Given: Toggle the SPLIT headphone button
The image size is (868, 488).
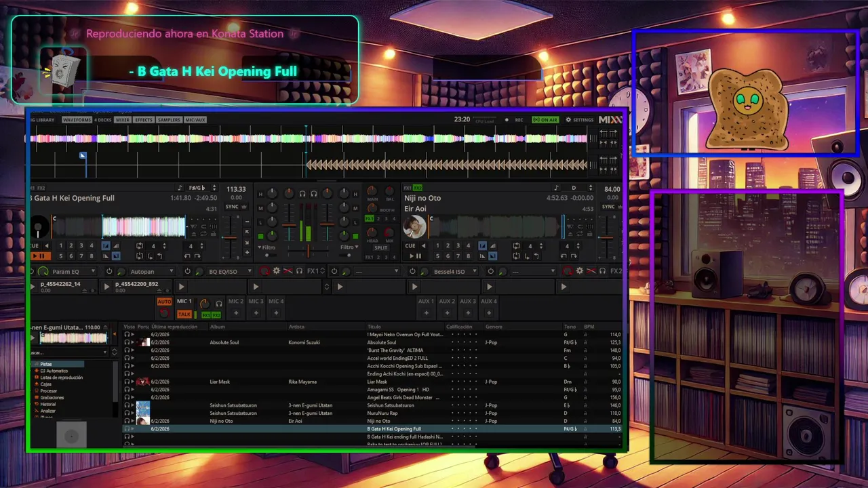Looking at the screenshot, I should (381, 247).
